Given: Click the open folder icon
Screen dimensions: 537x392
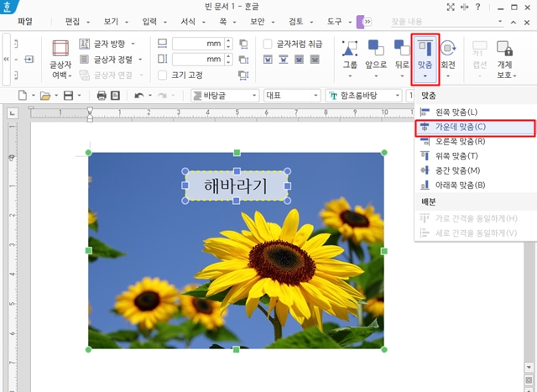Looking at the screenshot, I should (x=45, y=96).
